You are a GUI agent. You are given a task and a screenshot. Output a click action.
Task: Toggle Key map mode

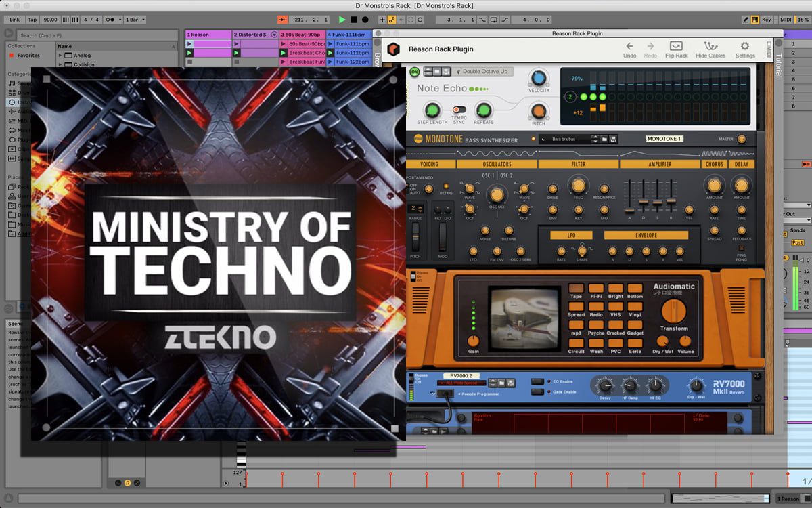pyautogui.click(x=767, y=20)
